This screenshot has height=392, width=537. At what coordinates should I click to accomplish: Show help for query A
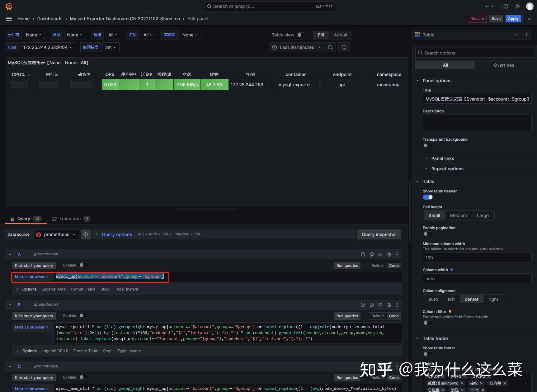(x=363, y=254)
